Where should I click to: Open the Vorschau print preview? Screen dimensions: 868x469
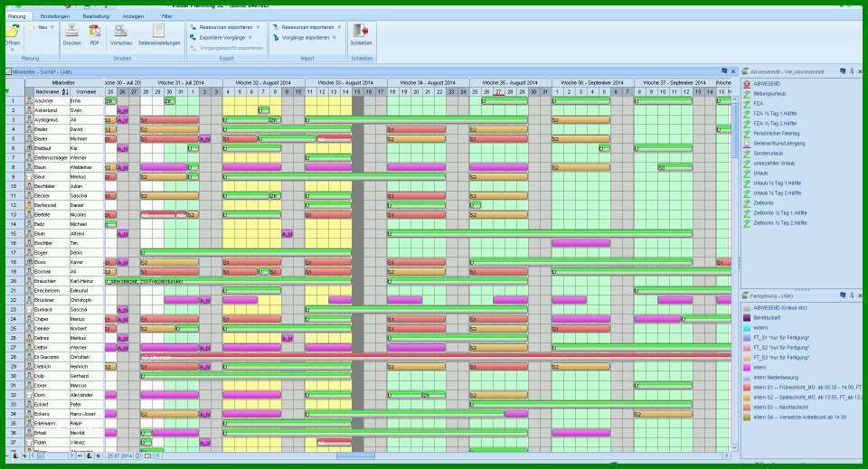[x=120, y=31]
